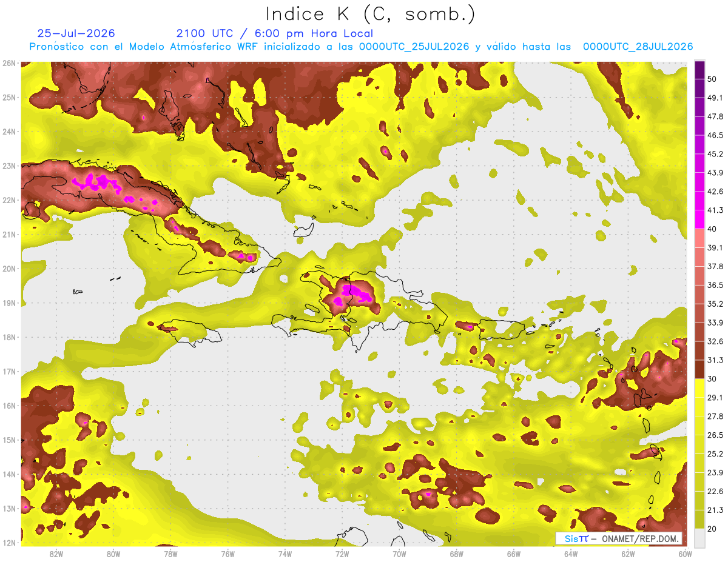Click the colorbar label "35.2"
Screen dimensions: 728x562
click(715, 304)
